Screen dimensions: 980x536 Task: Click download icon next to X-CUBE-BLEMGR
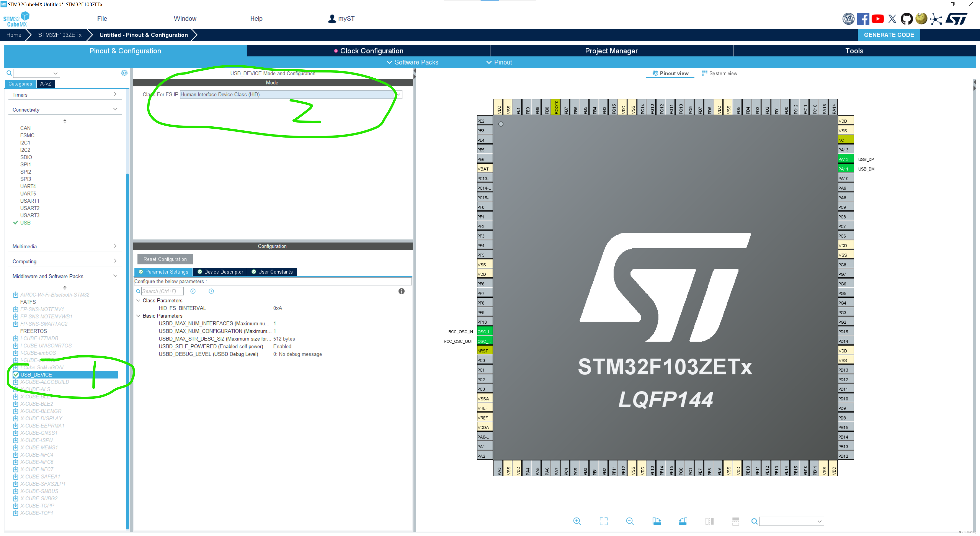(16, 411)
